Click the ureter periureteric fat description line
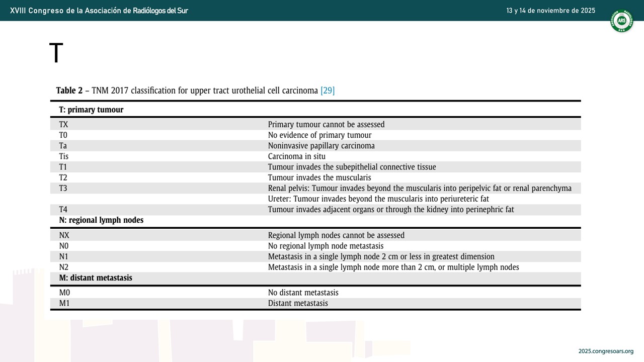 coord(378,199)
